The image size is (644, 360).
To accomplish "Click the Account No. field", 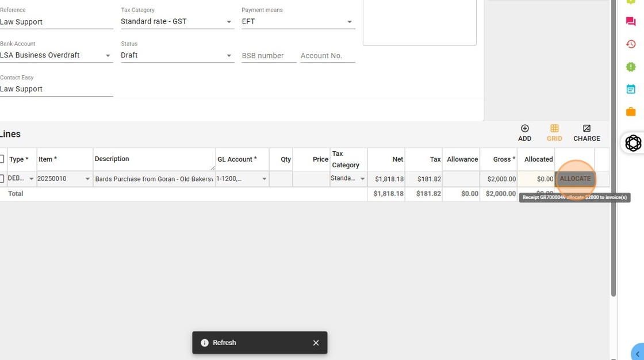I will [x=328, y=55].
